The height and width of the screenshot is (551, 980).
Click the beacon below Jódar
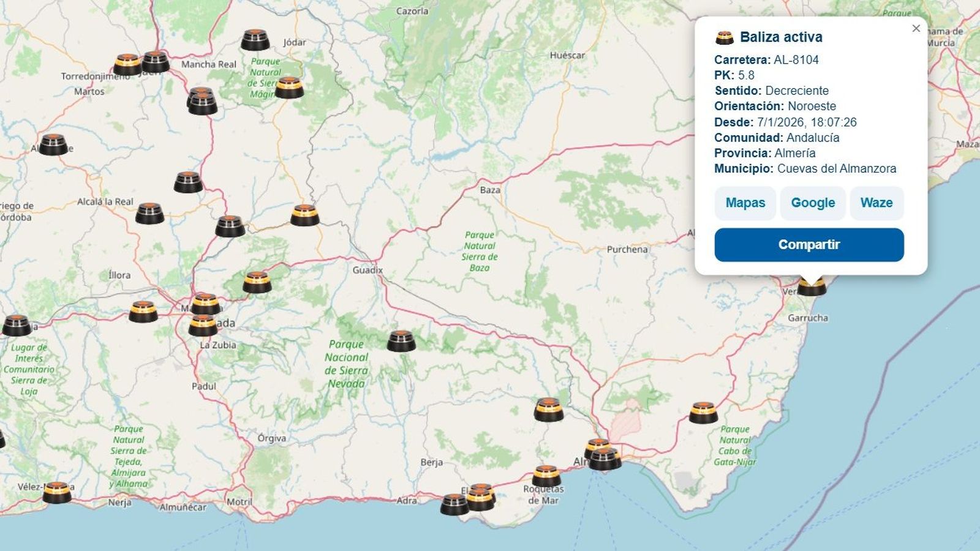[255, 40]
